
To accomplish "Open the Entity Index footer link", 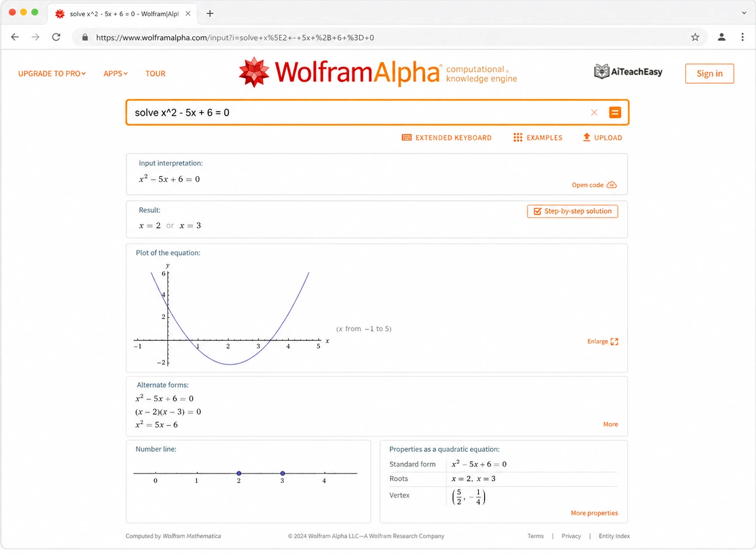I will point(614,536).
